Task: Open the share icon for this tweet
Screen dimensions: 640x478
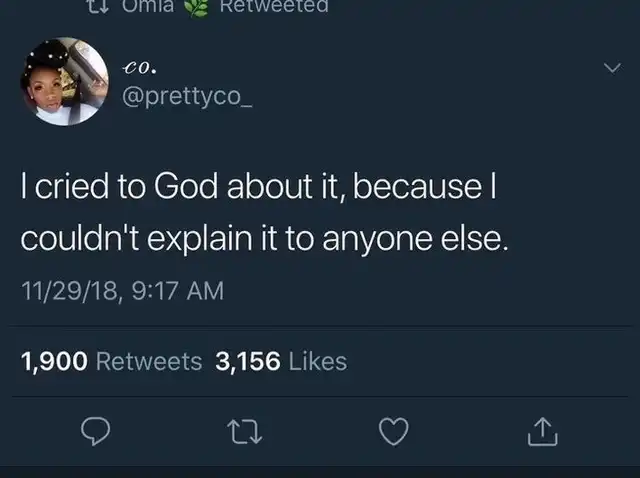Action: (540, 431)
